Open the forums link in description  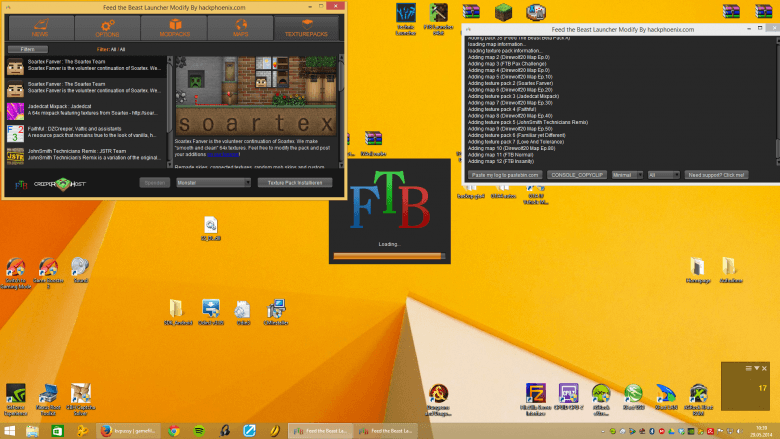click(x=223, y=155)
